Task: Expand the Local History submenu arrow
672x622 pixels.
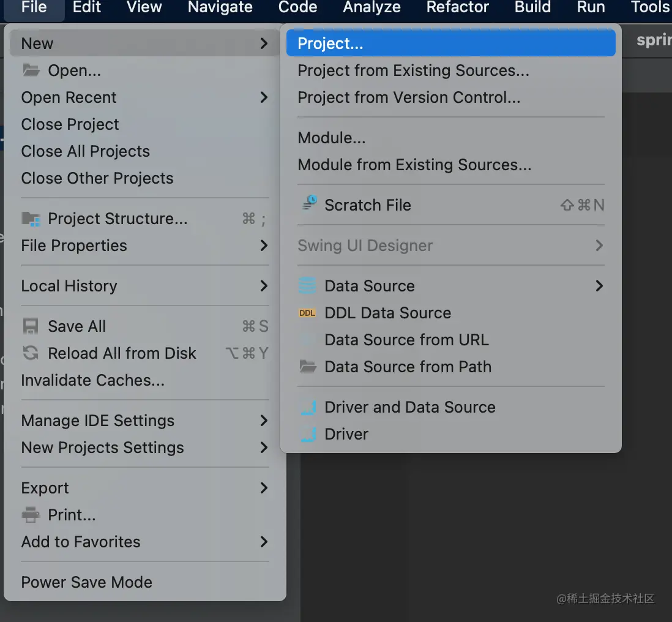Action: tap(264, 286)
